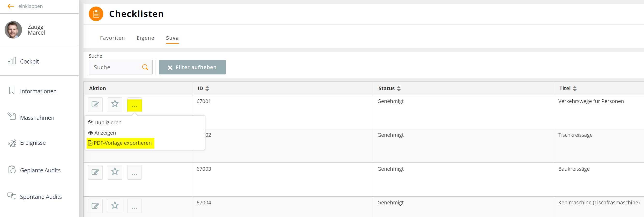Toggle the favorite star for checklist 67003

click(115, 172)
